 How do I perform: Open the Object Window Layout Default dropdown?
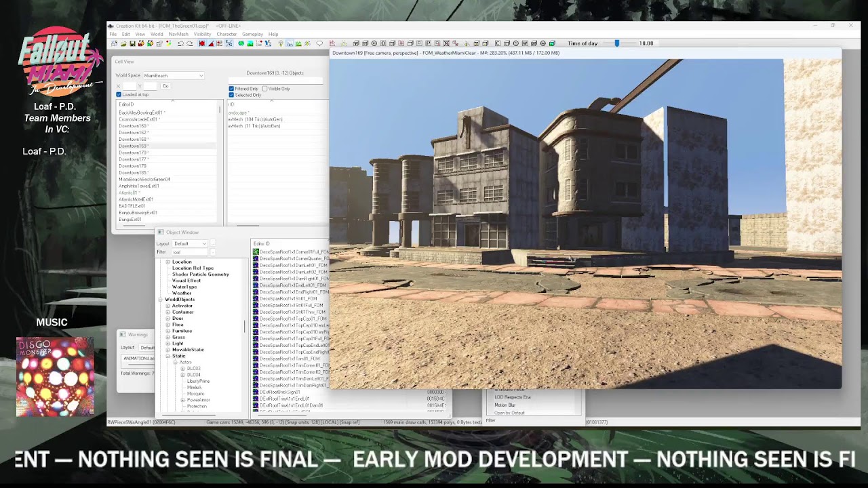click(190, 243)
